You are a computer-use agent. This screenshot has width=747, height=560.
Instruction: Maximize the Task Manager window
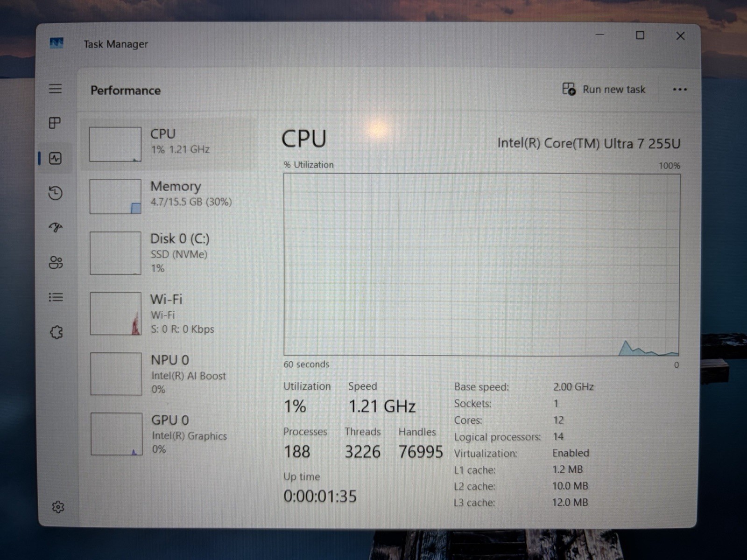(x=640, y=35)
